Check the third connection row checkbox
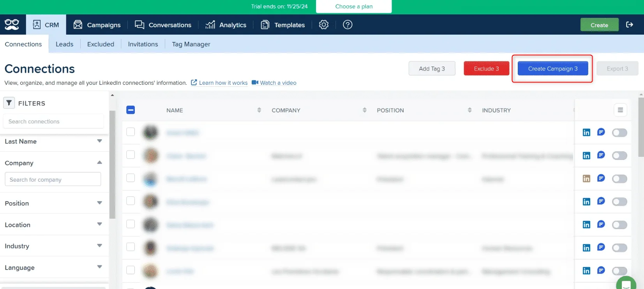 coord(131,178)
